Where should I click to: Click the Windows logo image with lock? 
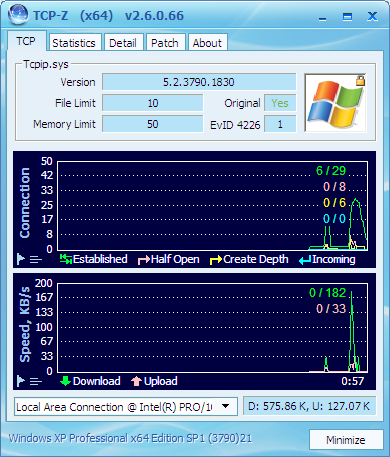(336, 103)
